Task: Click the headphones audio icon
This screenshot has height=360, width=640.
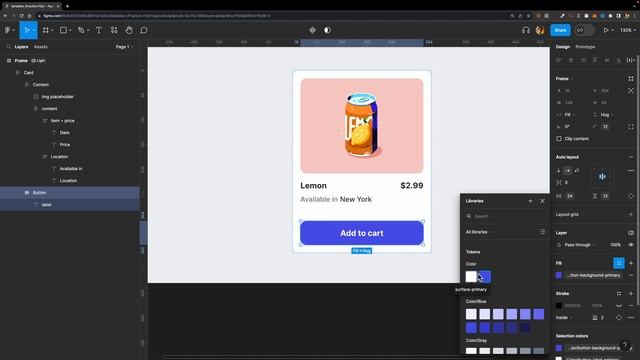Action: pos(526,30)
